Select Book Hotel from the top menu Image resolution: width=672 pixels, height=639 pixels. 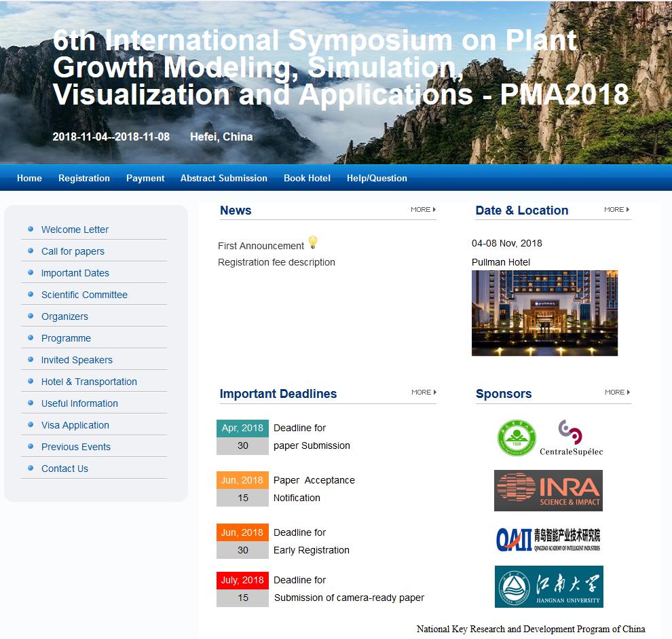pyautogui.click(x=307, y=179)
